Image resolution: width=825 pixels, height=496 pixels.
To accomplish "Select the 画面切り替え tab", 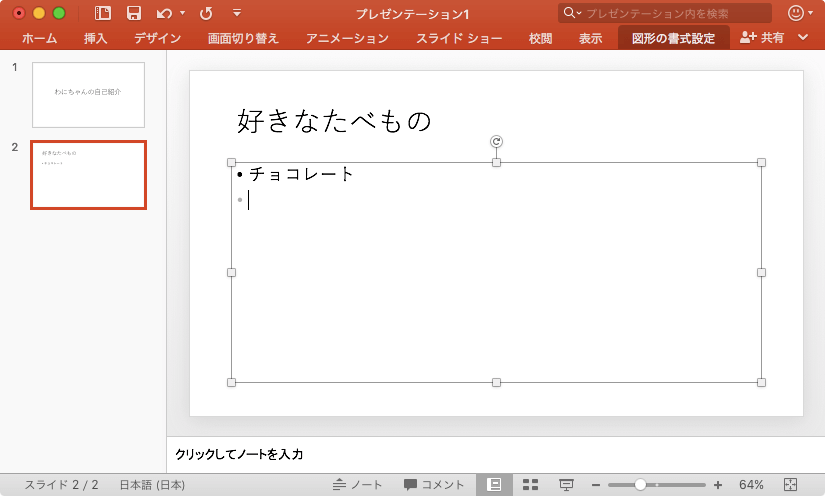I will 243,38.
